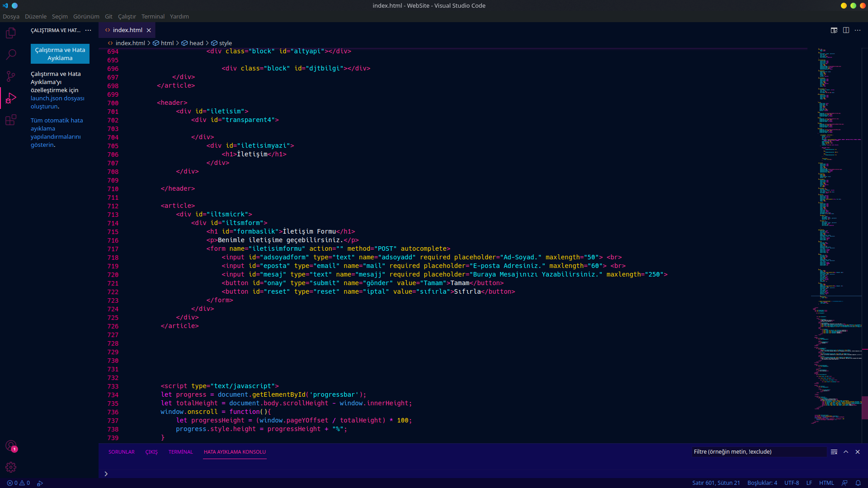Image resolution: width=868 pixels, height=488 pixels.
Task: Focus the debug console filter field
Action: tap(759, 452)
